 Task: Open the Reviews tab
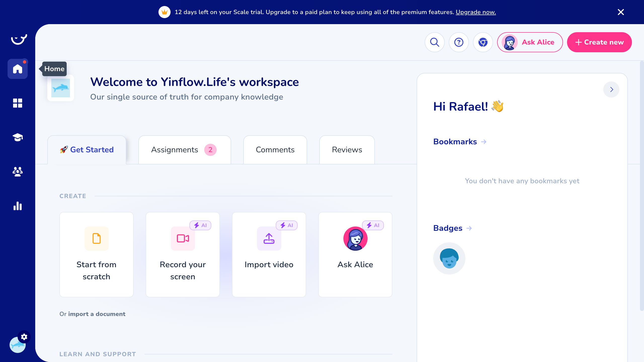(x=347, y=150)
